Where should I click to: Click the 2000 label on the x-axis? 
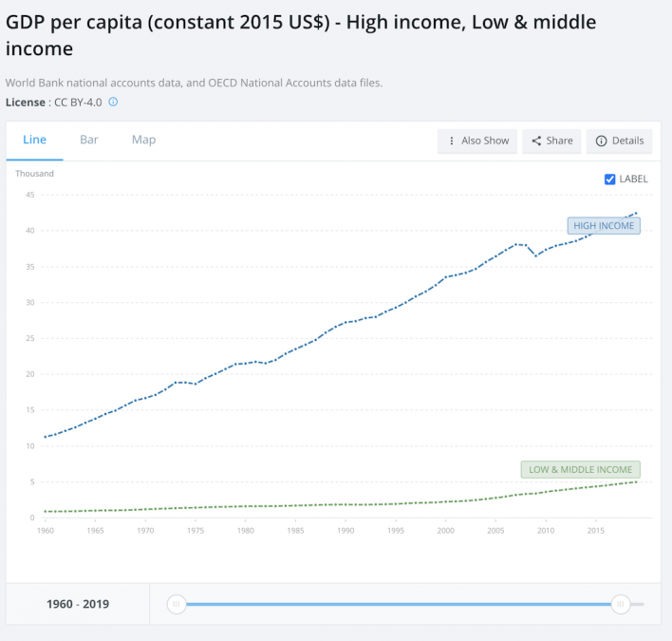tap(446, 530)
